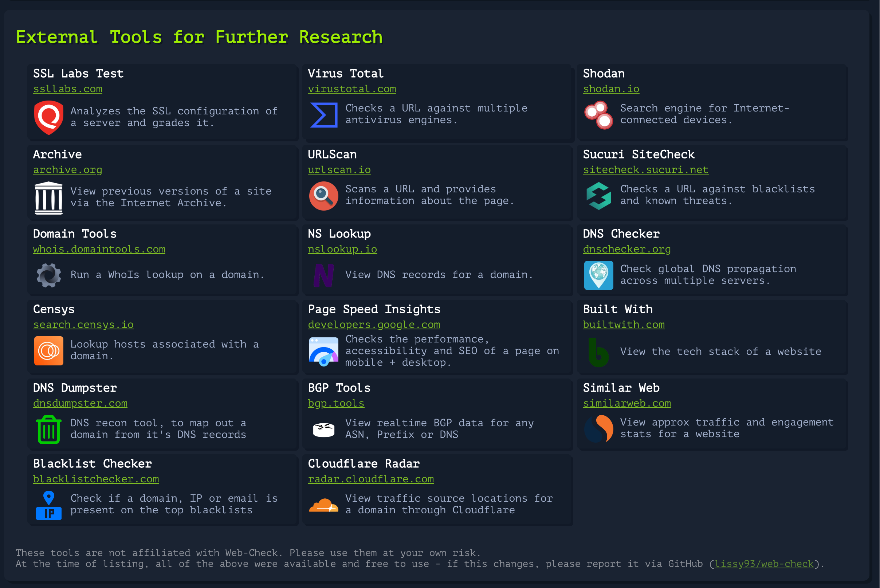Click the Internet Archive building icon
880x588 pixels.
[49, 198]
